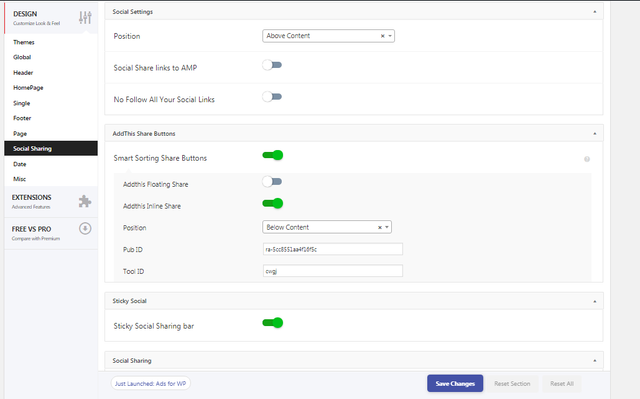This screenshot has height=399, width=640.
Task: Click the Reset Section button
Action: point(512,383)
